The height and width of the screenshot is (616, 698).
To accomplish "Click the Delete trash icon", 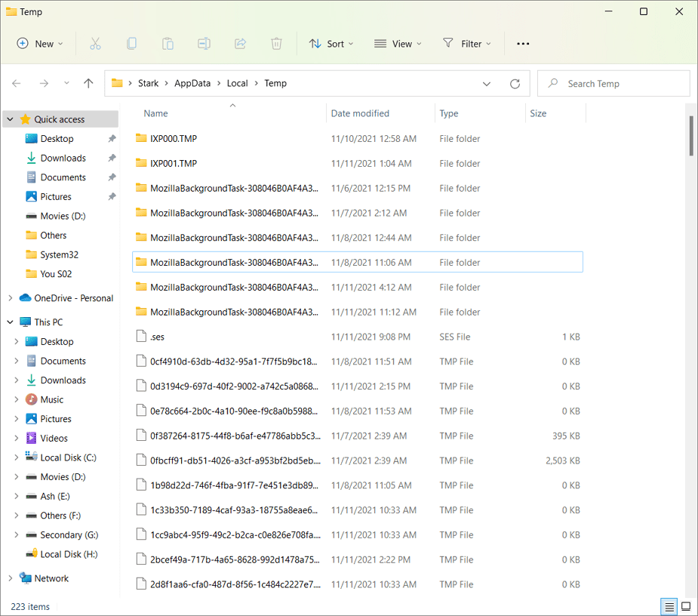I will coord(276,43).
